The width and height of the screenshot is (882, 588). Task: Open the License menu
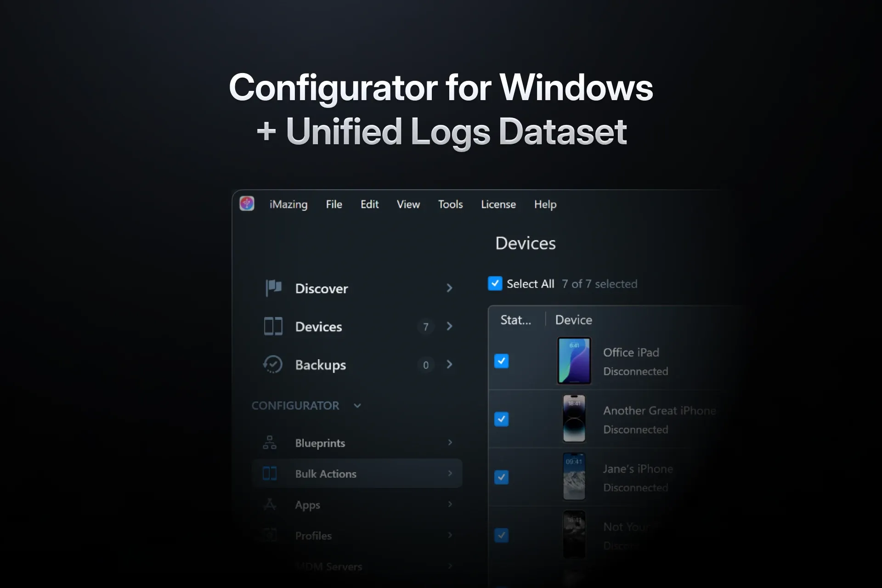pyautogui.click(x=498, y=204)
